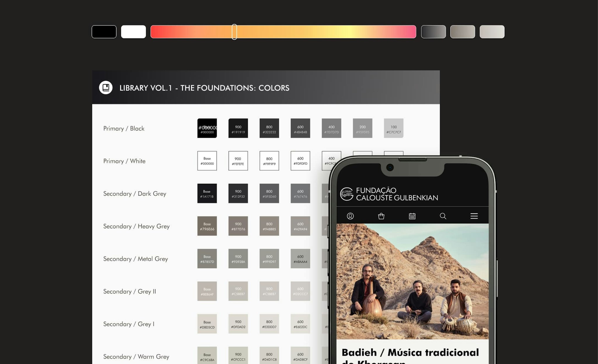
Task: Tap the search magnifier icon on phone
Action: pyautogui.click(x=443, y=216)
